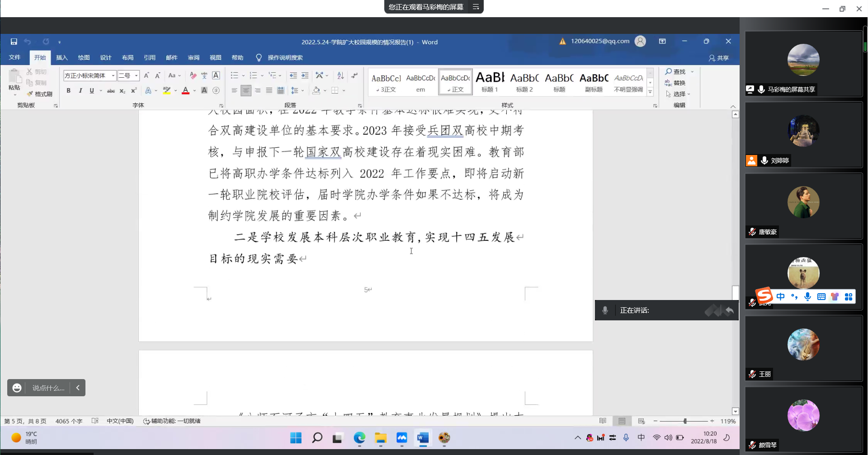868x455 pixels.
Task: Open the 插入 (Insert) ribbon tab
Action: (61, 57)
